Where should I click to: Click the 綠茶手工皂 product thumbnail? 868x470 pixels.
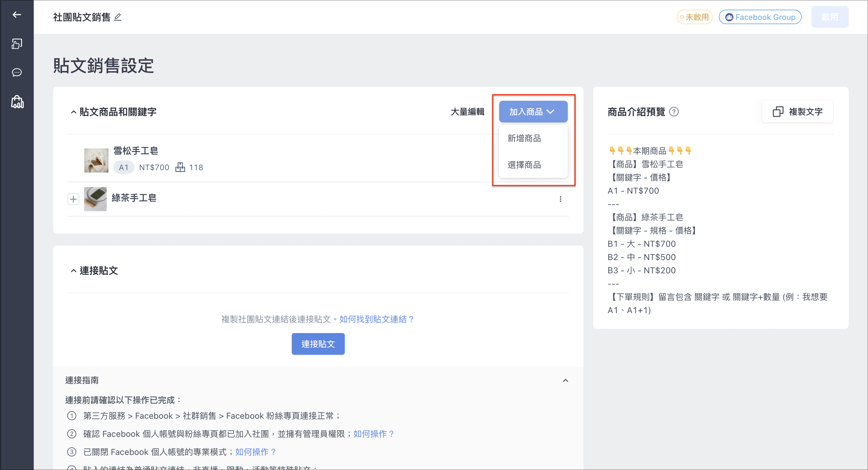(95, 199)
